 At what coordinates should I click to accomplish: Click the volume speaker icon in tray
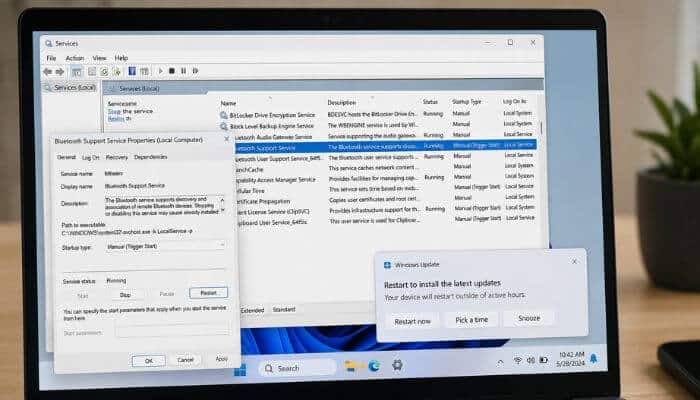click(531, 360)
